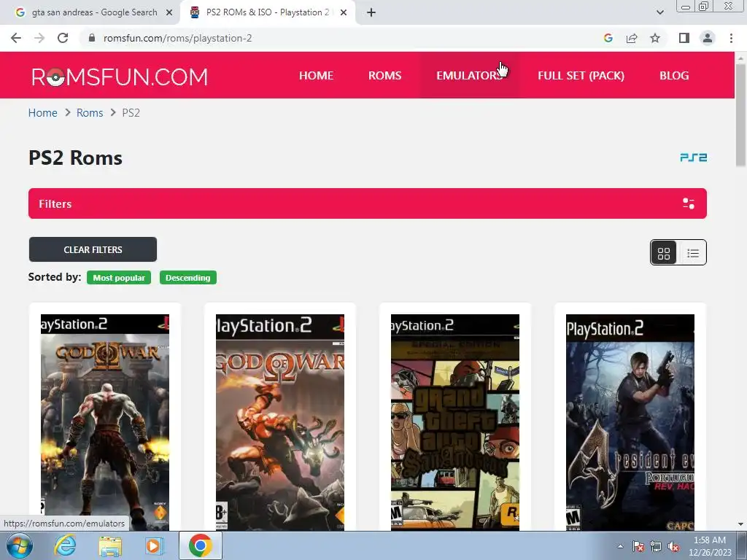Click the CLEAR FILTERS button

pyautogui.click(x=93, y=249)
